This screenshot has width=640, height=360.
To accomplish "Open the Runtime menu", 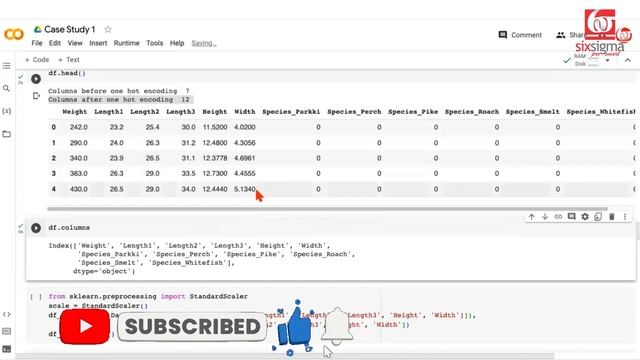I will 127,43.
